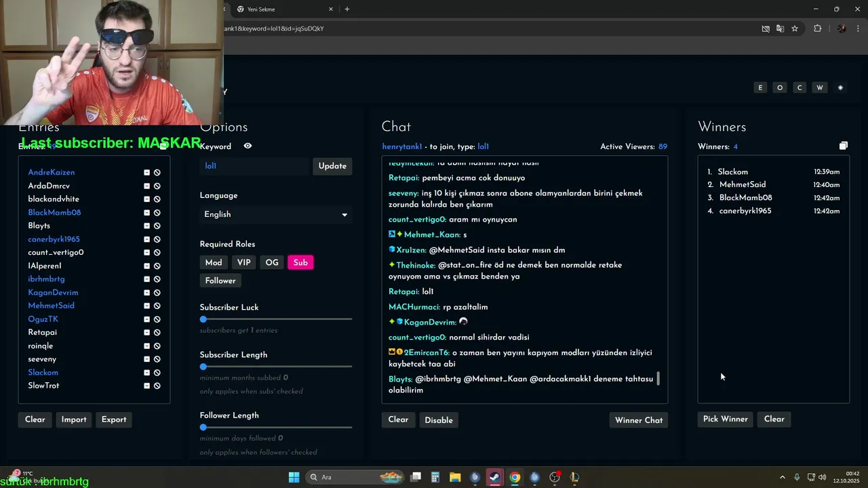Remove the roinqle entry with its minus icon
Image resolution: width=868 pixels, height=488 pixels.
point(146,346)
